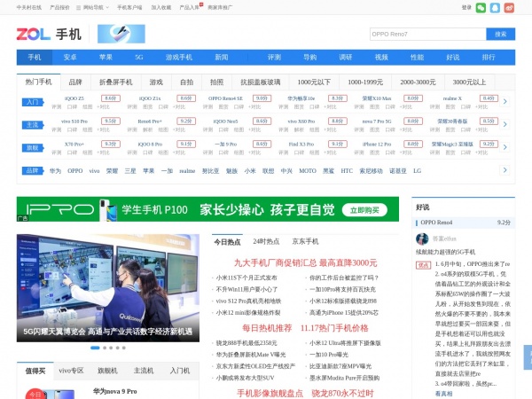Expand the 网站导航 dropdown in top bar

point(93,7)
